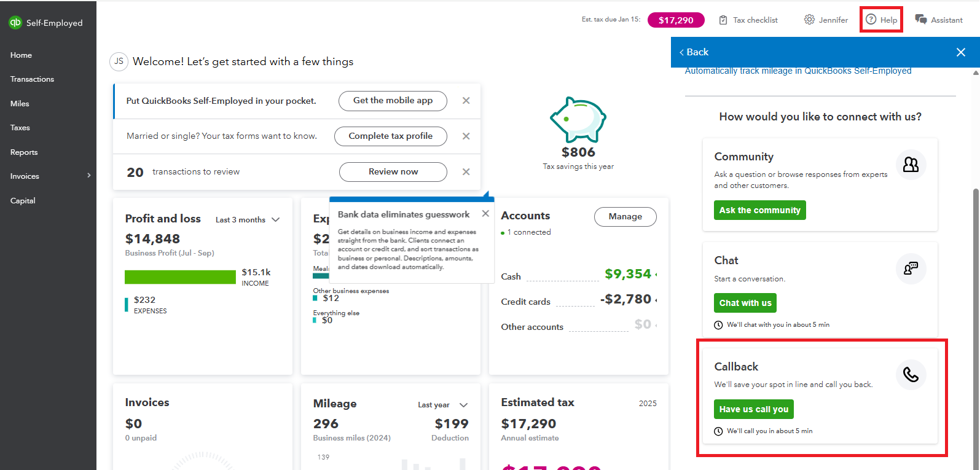Dismiss the mobile app prompt
Image resolution: width=980 pixels, height=470 pixels.
(x=466, y=101)
